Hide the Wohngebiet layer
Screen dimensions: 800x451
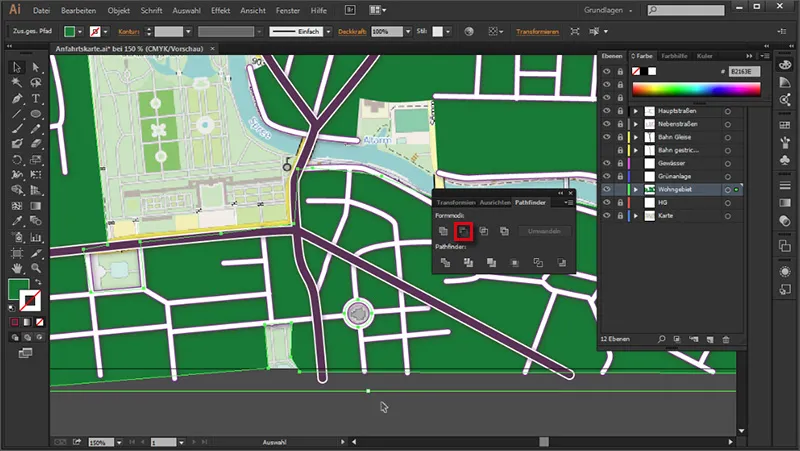click(x=607, y=189)
